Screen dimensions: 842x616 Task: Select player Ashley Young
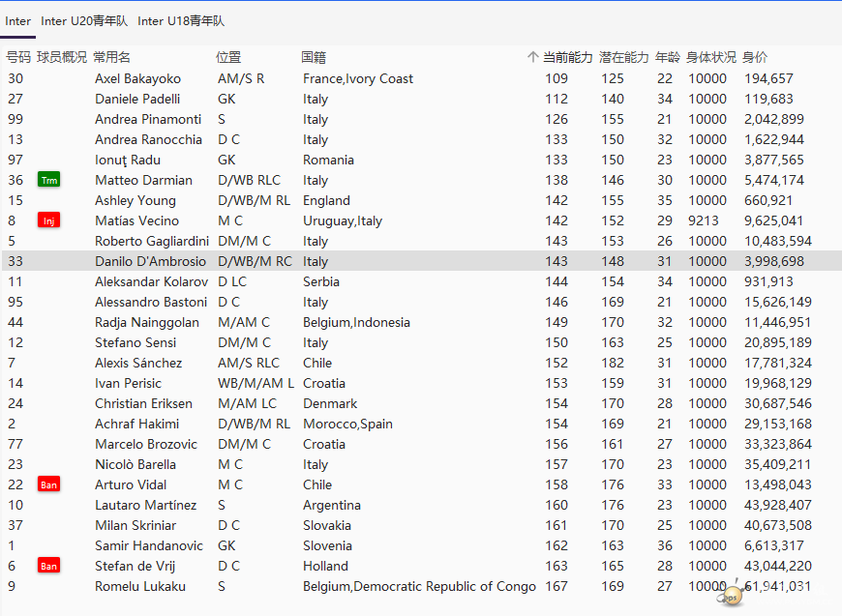pos(135,201)
